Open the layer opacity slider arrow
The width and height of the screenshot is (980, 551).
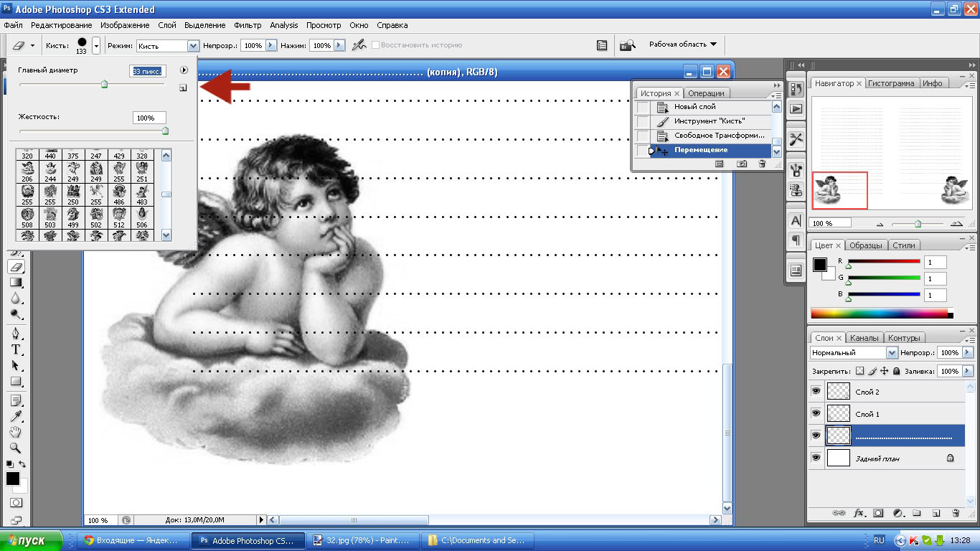[x=967, y=353]
